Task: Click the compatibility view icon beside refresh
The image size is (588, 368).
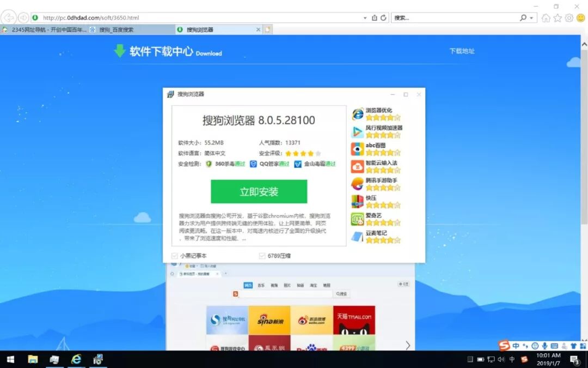Action: pyautogui.click(x=374, y=17)
